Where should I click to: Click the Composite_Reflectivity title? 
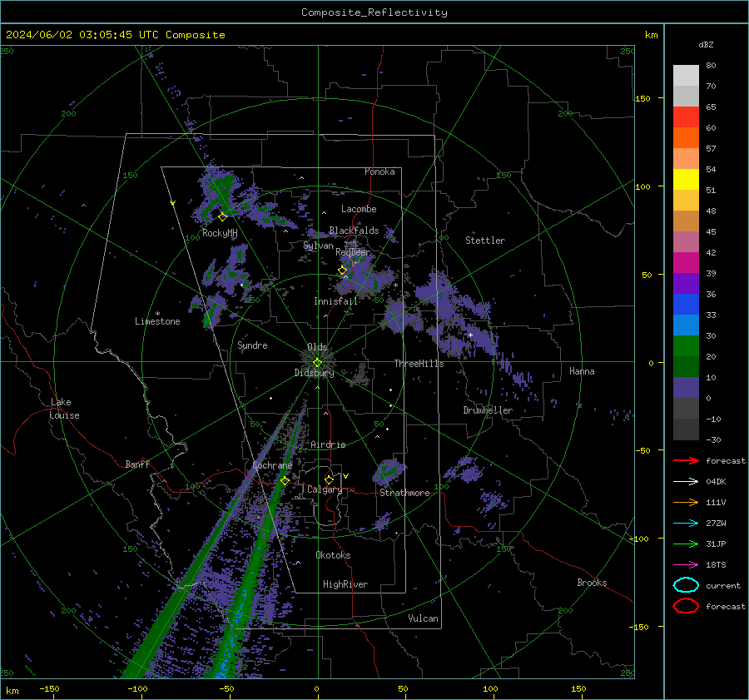coord(374,12)
